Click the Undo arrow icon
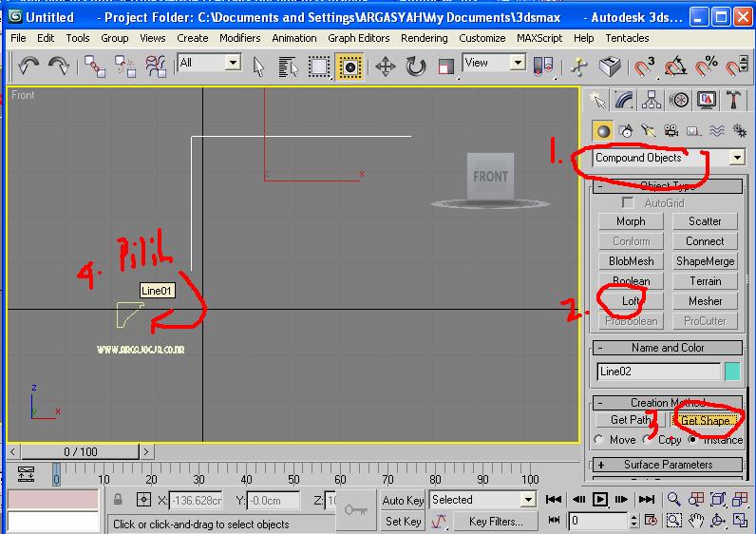 coord(28,66)
